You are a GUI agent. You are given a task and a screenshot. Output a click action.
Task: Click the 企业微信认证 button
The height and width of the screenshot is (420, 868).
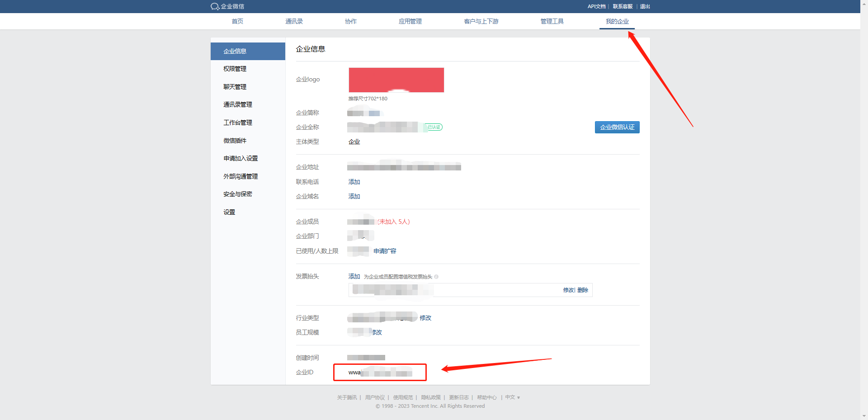tap(617, 127)
